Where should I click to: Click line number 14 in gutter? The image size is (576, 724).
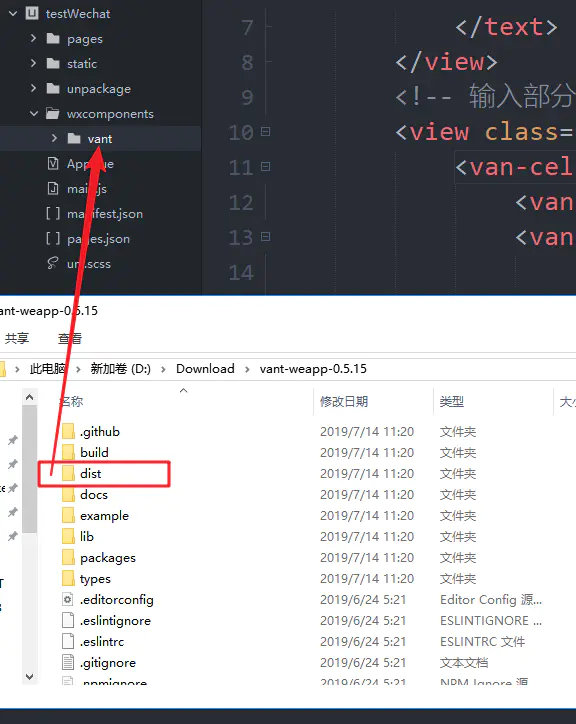point(242,272)
